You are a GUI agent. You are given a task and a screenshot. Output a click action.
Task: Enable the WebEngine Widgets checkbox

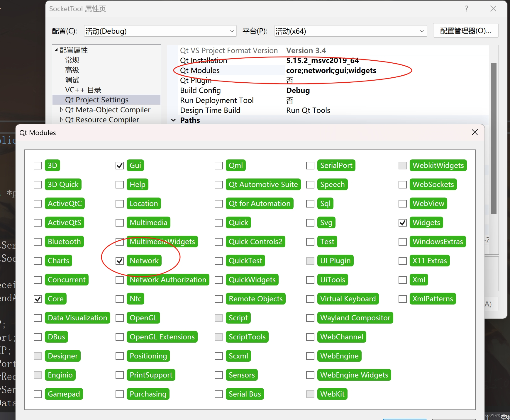310,375
